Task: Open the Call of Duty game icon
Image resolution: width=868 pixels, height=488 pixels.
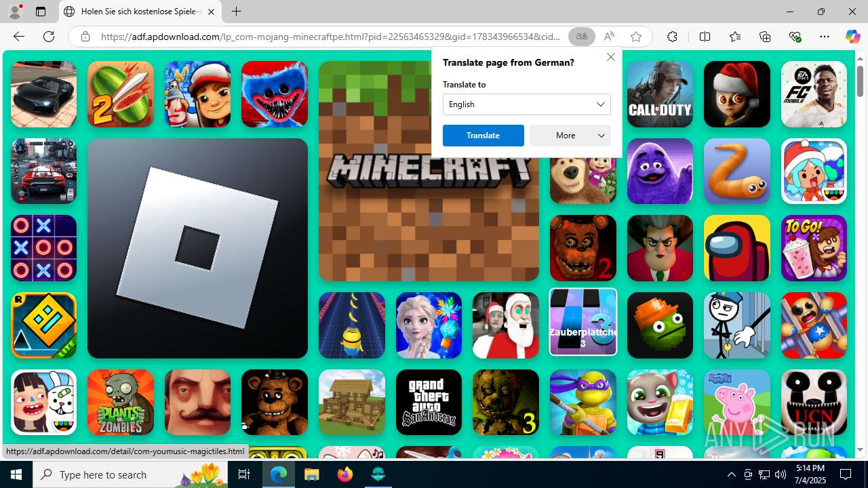Action: click(660, 94)
